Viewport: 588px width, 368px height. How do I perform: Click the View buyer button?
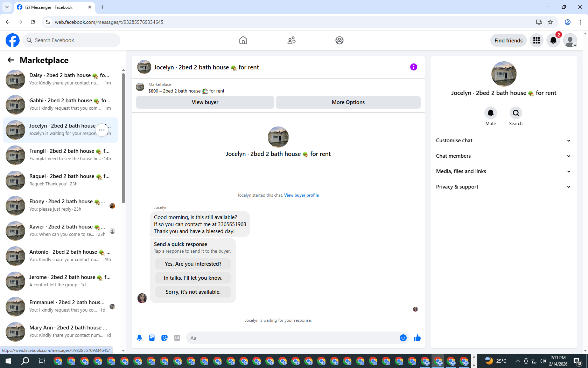pyautogui.click(x=205, y=102)
